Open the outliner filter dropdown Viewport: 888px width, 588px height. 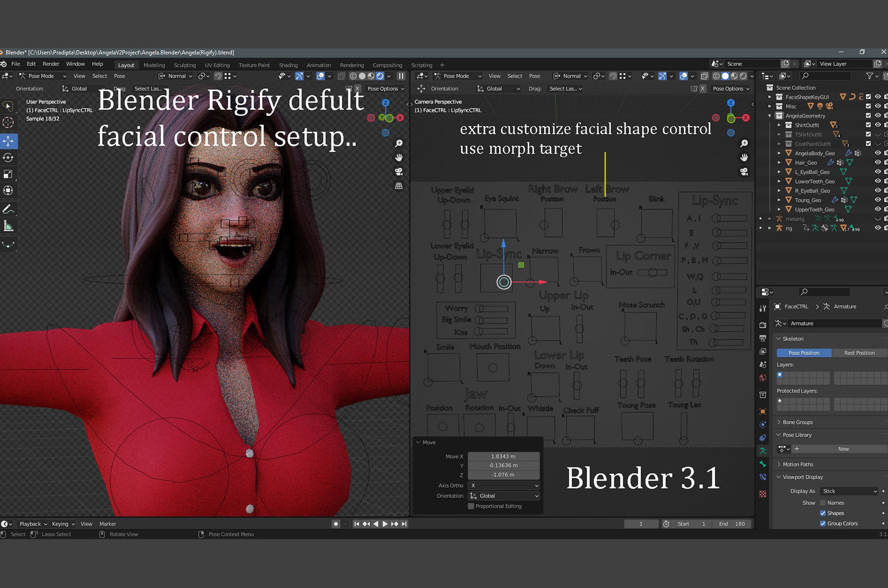[872, 76]
